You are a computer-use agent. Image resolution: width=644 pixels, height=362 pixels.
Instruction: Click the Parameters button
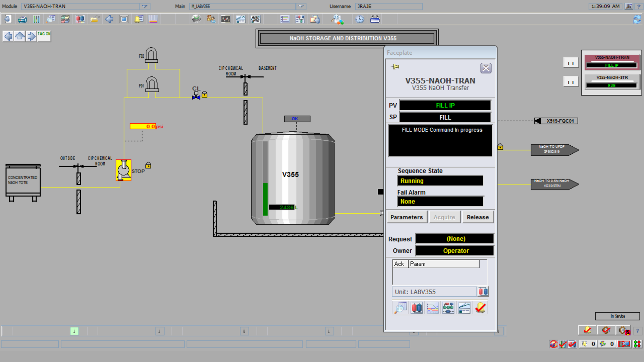tap(407, 217)
